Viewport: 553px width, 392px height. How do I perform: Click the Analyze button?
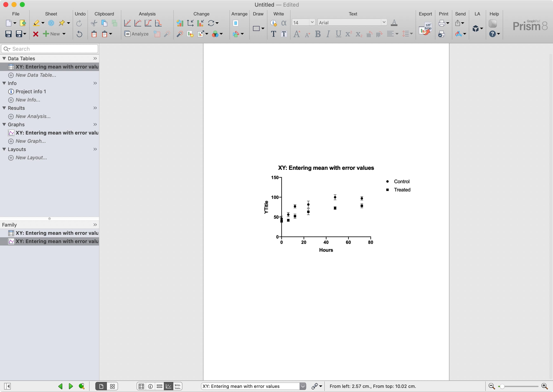[x=136, y=34]
